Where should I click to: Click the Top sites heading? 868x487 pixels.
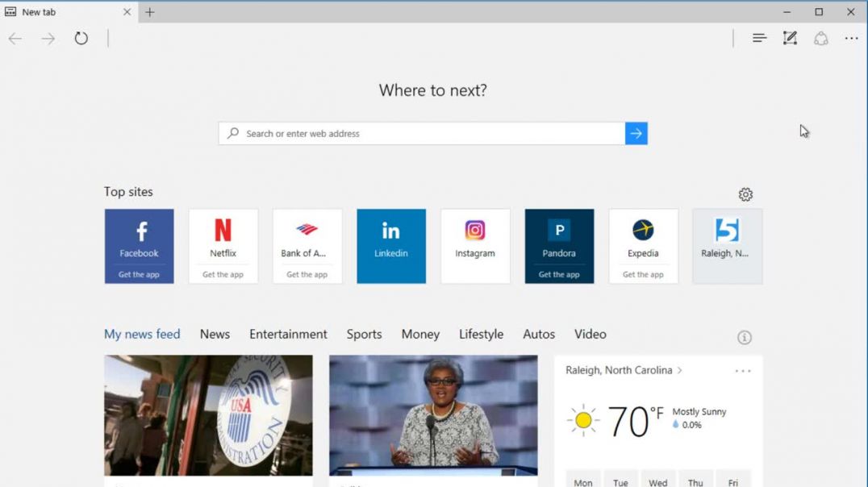point(128,192)
